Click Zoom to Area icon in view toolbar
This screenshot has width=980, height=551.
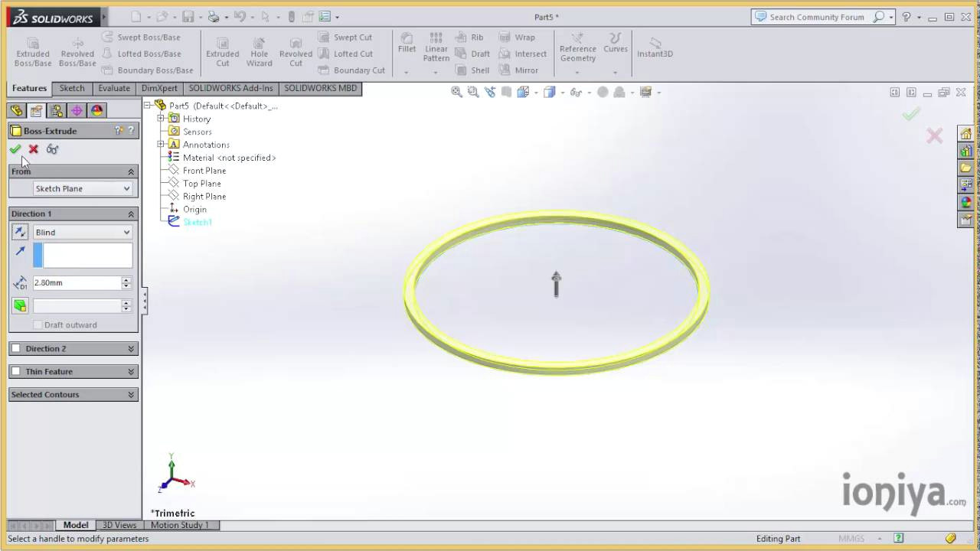(473, 92)
